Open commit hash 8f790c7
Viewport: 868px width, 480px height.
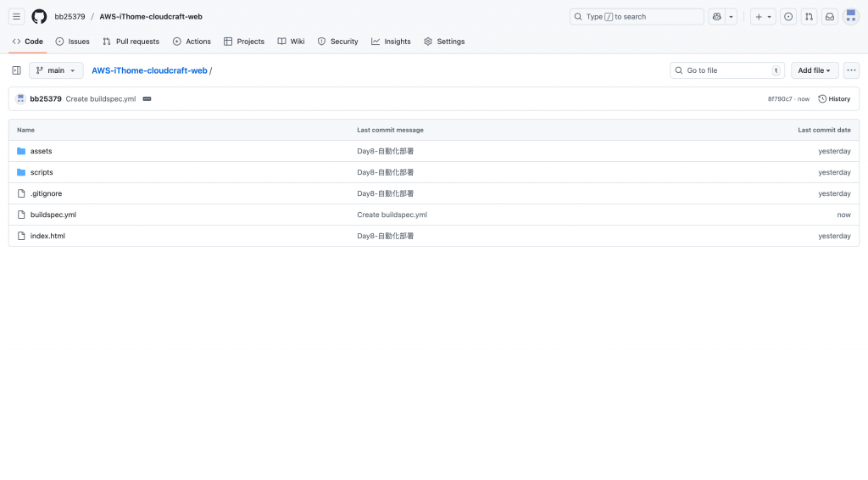coord(780,99)
